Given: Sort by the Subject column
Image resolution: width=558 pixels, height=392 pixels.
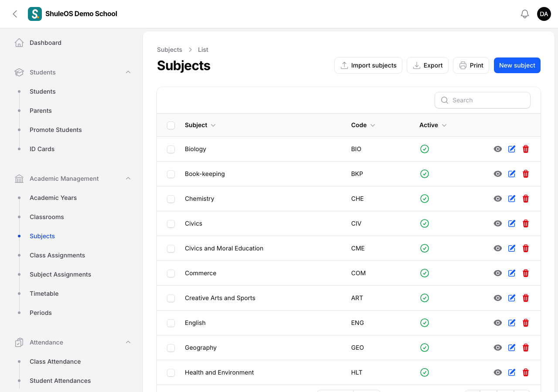Looking at the screenshot, I should pyautogui.click(x=200, y=125).
